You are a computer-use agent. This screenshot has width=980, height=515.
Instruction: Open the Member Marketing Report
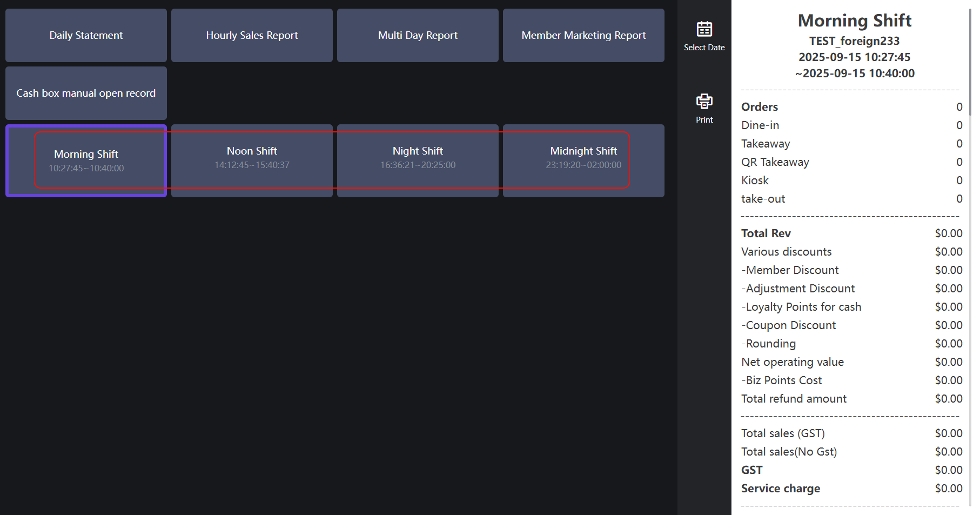pyautogui.click(x=583, y=36)
